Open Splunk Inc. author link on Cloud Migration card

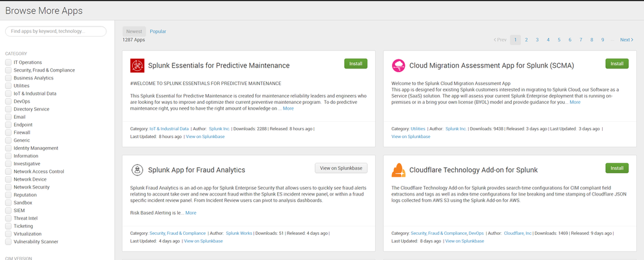pyautogui.click(x=456, y=128)
